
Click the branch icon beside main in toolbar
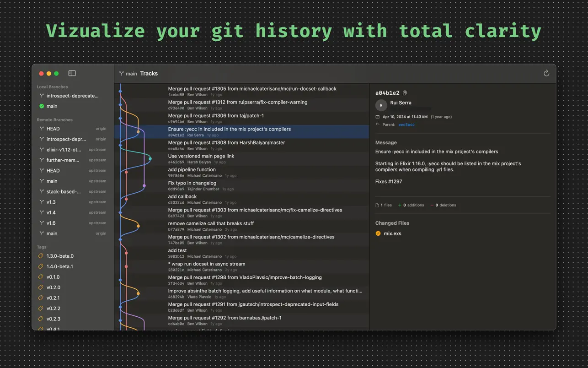tap(121, 73)
